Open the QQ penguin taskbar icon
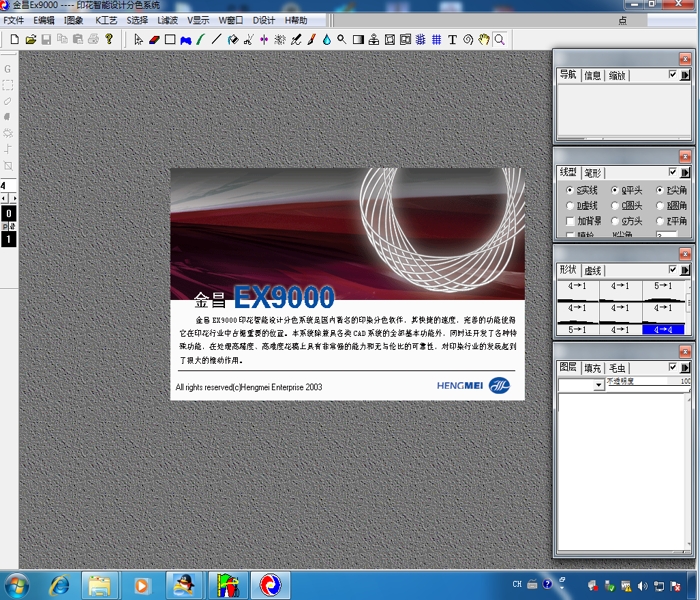The width and height of the screenshot is (700, 600). (x=183, y=585)
